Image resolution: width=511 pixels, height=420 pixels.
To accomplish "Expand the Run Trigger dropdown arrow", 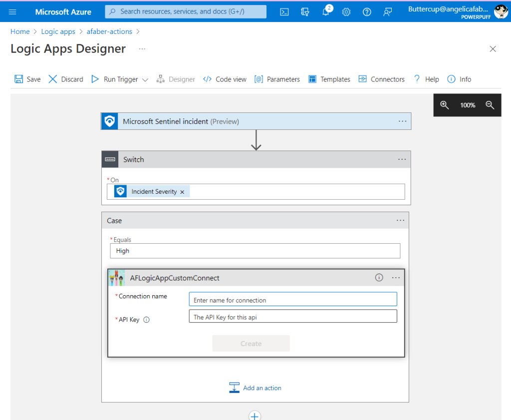I will click(145, 79).
